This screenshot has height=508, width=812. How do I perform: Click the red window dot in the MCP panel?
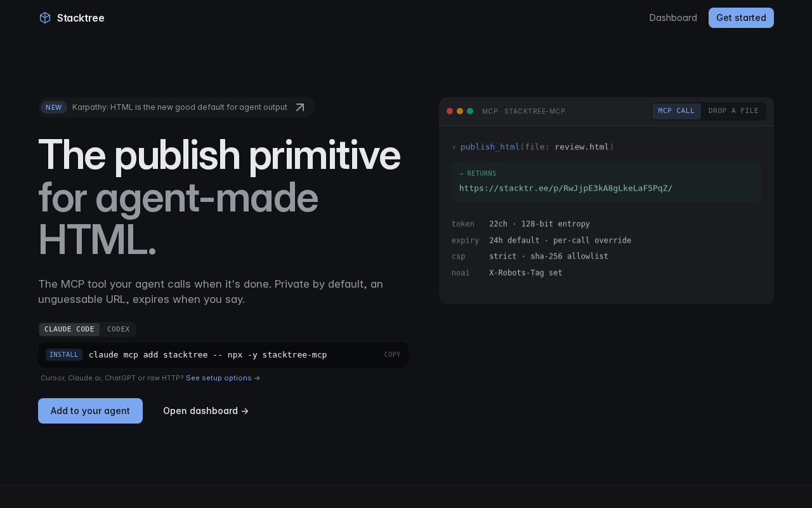pos(450,111)
